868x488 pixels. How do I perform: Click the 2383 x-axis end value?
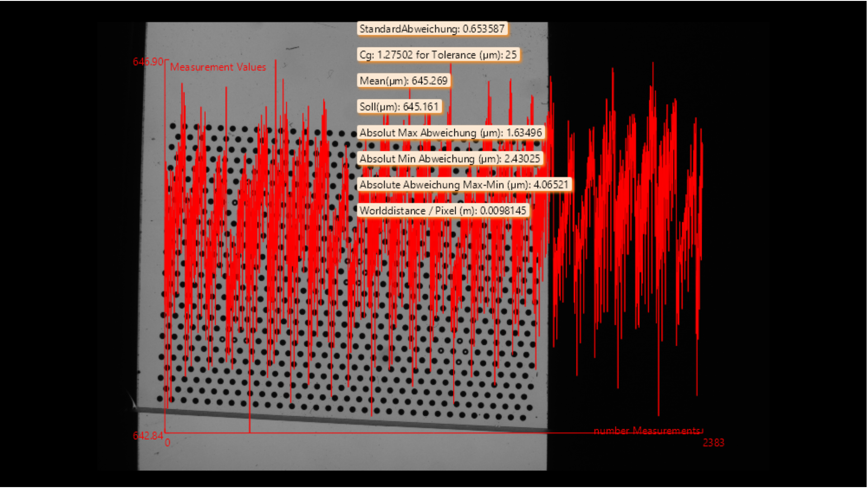pyautogui.click(x=713, y=443)
